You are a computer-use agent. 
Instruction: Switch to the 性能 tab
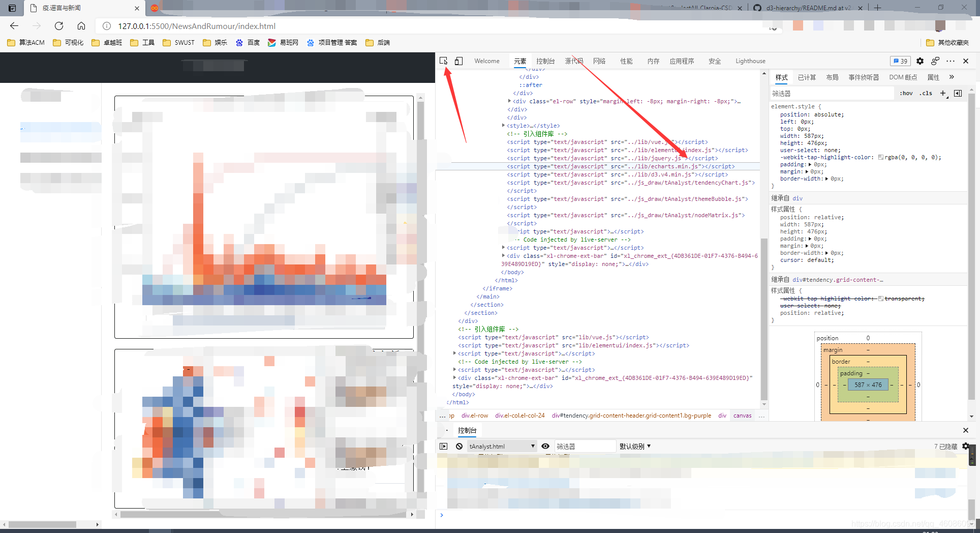[626, 61]
